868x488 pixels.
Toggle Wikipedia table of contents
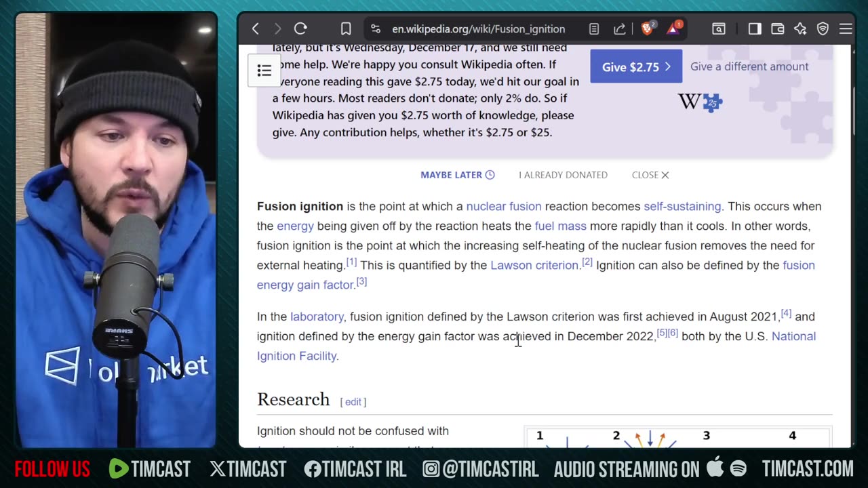coord(264,70)
